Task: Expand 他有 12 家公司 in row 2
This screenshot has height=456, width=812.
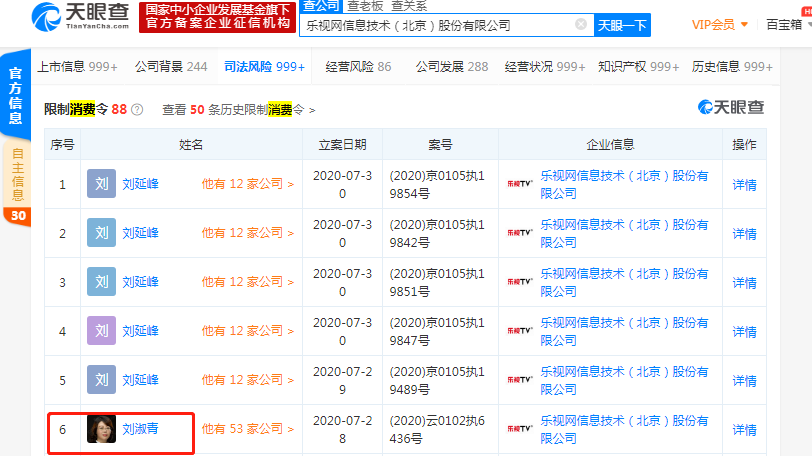Action: pyautogui.click(x=248, y=233)
